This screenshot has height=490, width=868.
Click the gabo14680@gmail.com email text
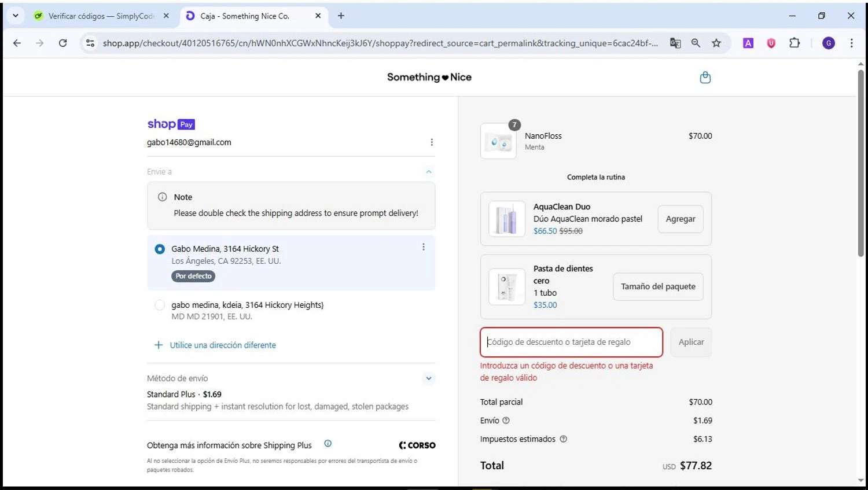(x=189, y=142)
